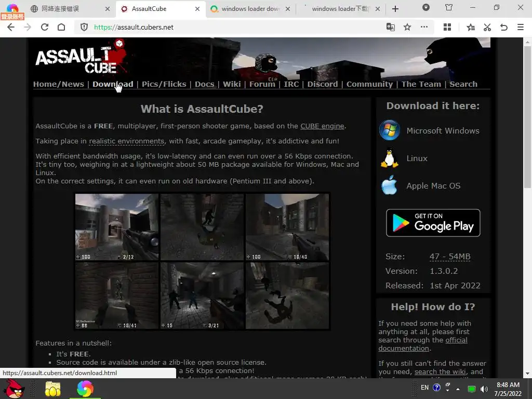Screen dimensions: 532x399
Task: Open the IRC menu link
Action: coord(291,84)
